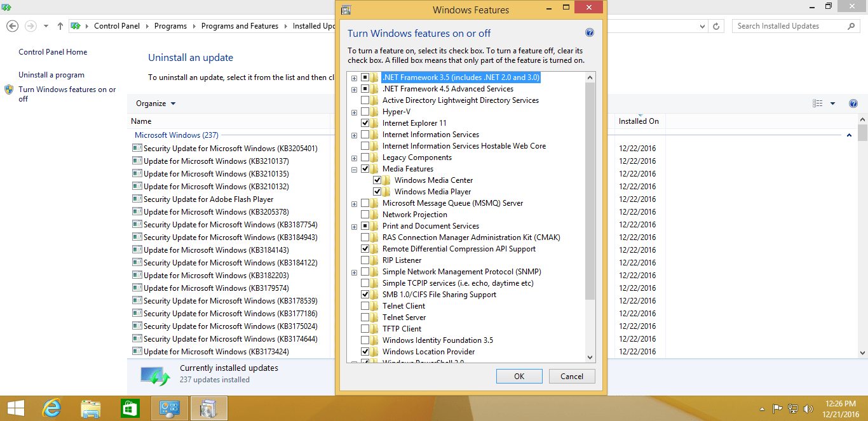Click OK in Windows Features dialog
The image size is (868, 421).
point(519,376)
